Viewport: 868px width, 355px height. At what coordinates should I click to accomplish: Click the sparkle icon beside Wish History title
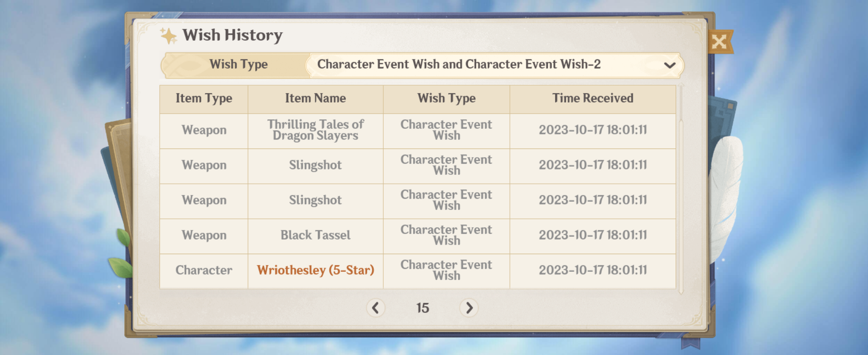[169, 35]
